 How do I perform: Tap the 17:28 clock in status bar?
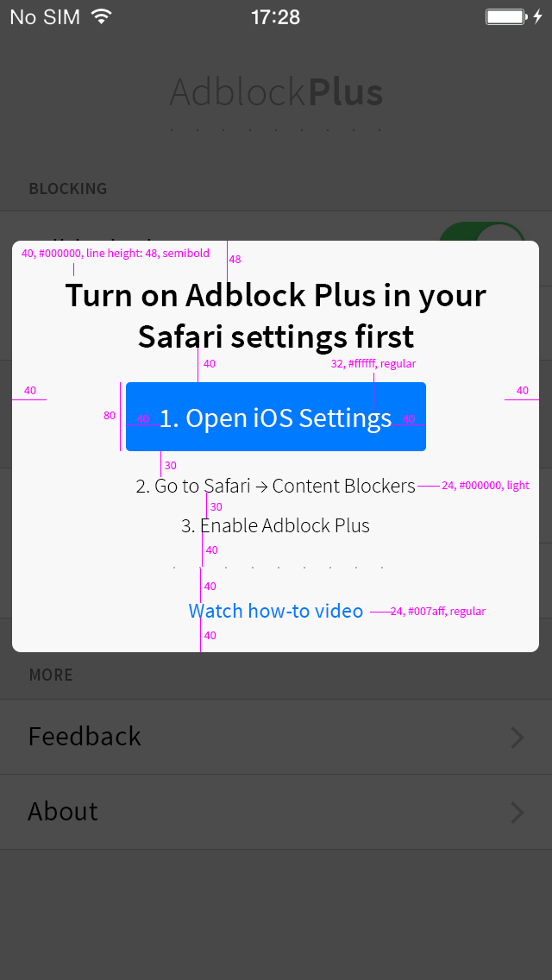[276, 17]
